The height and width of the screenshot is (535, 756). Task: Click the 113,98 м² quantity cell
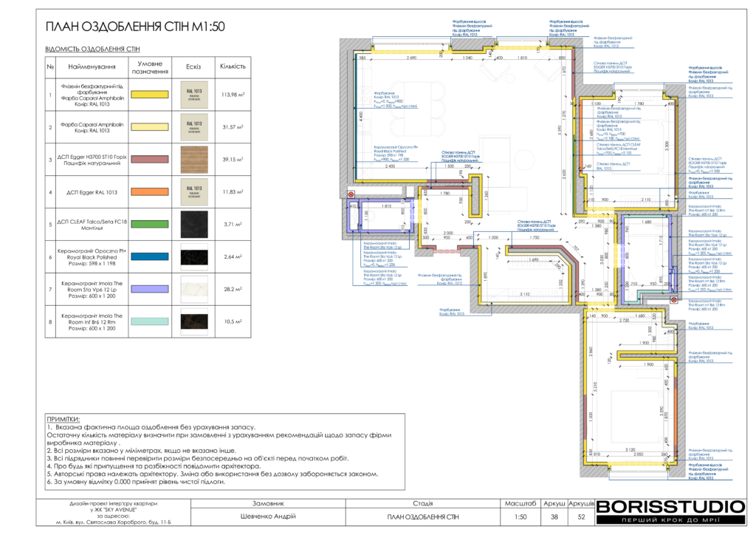tap(232, 95)
